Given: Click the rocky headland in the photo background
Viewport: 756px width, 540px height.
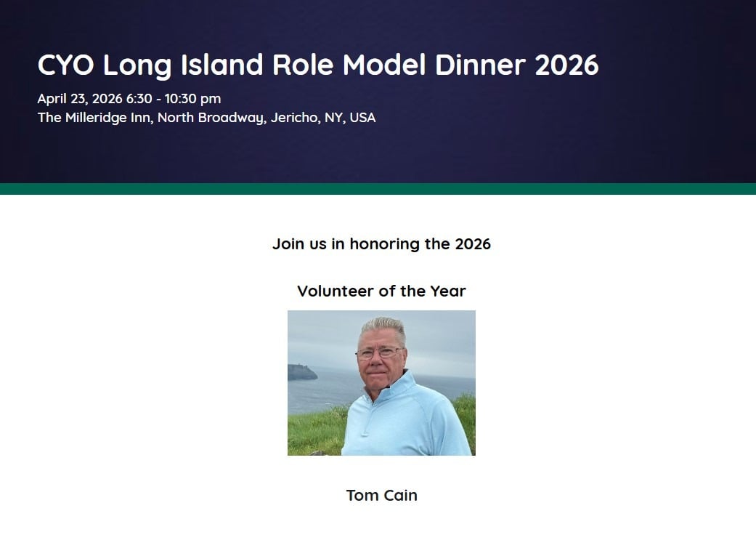Looking at the screenshot, I should pos(302,372).
